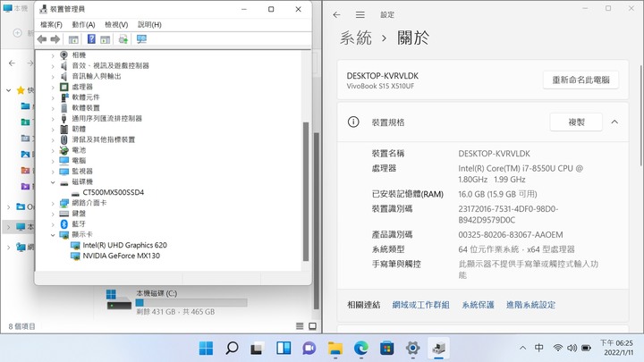
Task: Expand the 軟體裝置 category
Action: point(53,108)
